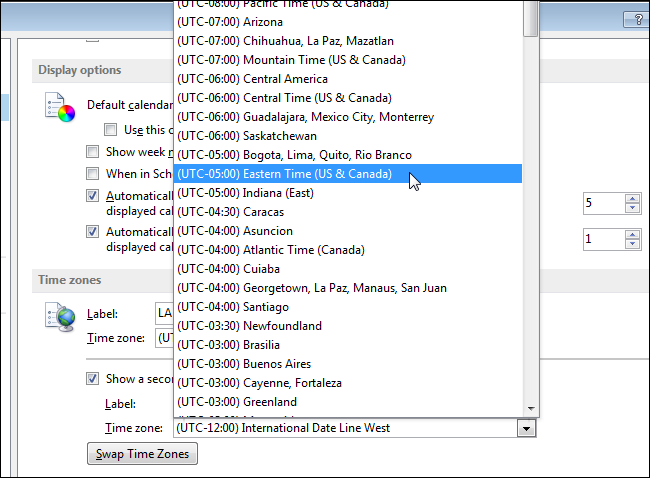Toggle the When in Schedule View checkbox
The image size is (650, 478).
[x=93, y=174]
